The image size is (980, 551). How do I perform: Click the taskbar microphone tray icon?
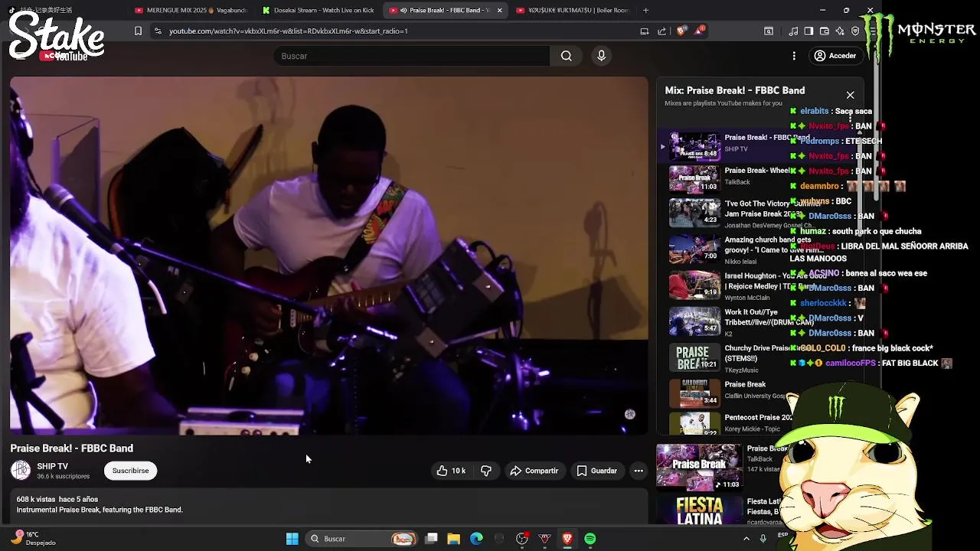[x=763, y=539]
